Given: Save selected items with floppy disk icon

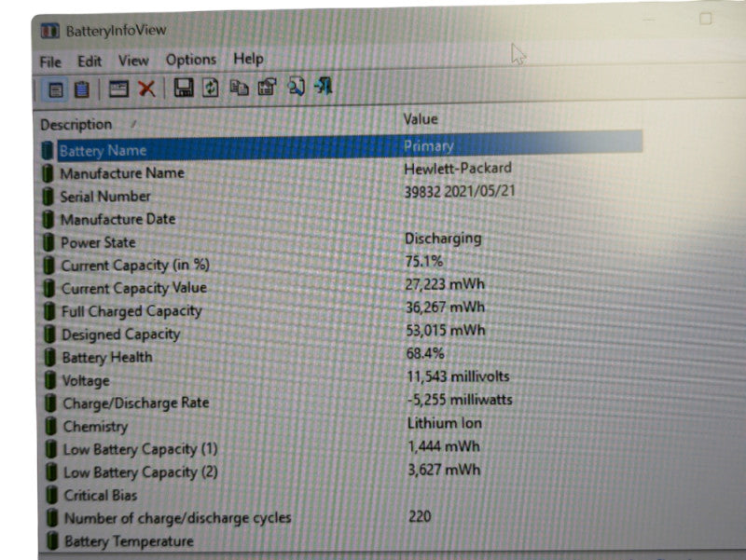Looking at the screenshot, I should point(184,88).
